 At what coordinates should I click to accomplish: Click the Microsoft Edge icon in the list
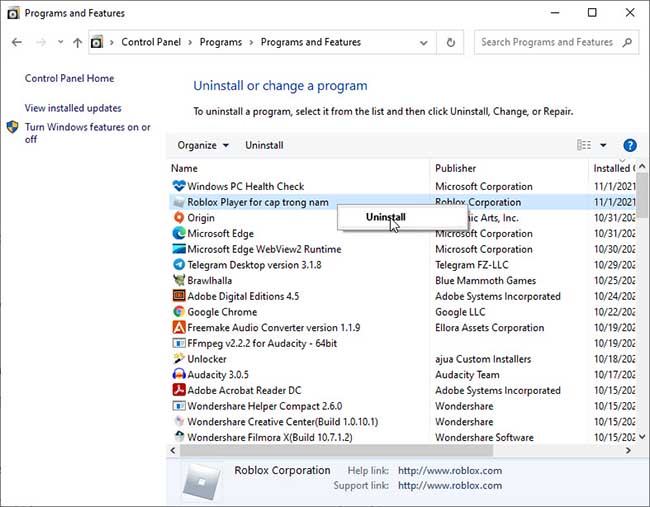pyautogui.click(x=179, y=233)
